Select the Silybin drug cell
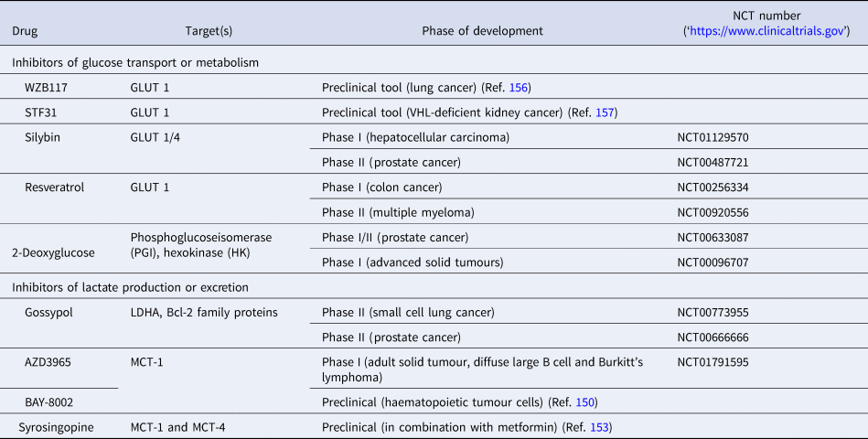This screenshot has width=868, height=439. click(x=44, y=137)
